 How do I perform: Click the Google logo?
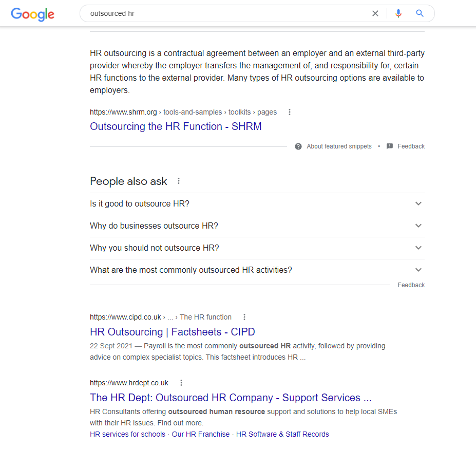[32, 14]
